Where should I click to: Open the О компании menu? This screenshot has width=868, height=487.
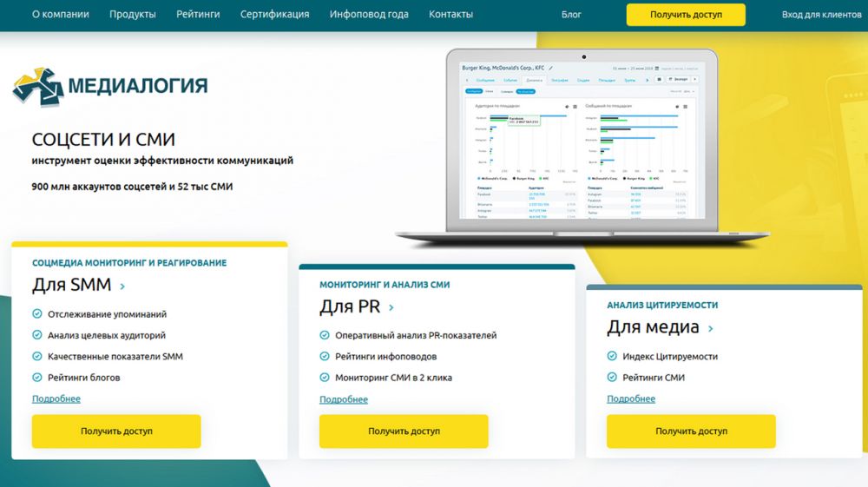[x=60, y=15]
